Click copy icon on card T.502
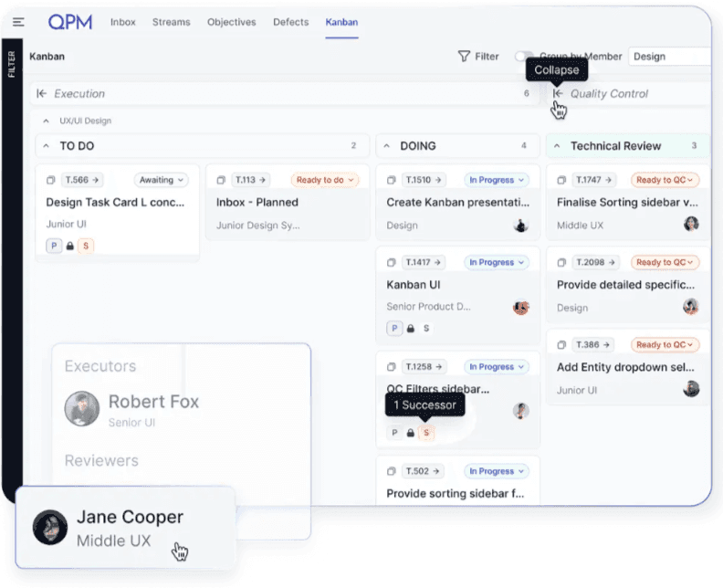Screen dimensions: 723x588 391,471
